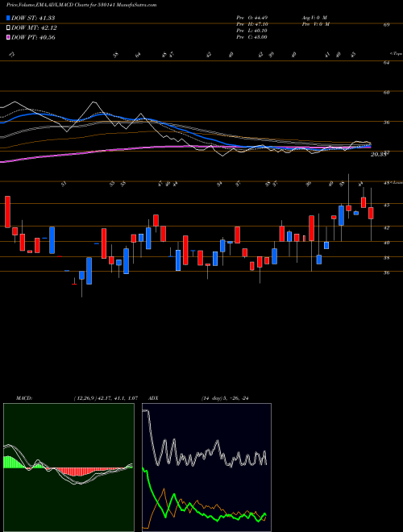Image resolution: width=403 pixels, height=532 pixels.
Task: Click the '40' price axis label
Action: pyautogui.click(x=386, y=243)
